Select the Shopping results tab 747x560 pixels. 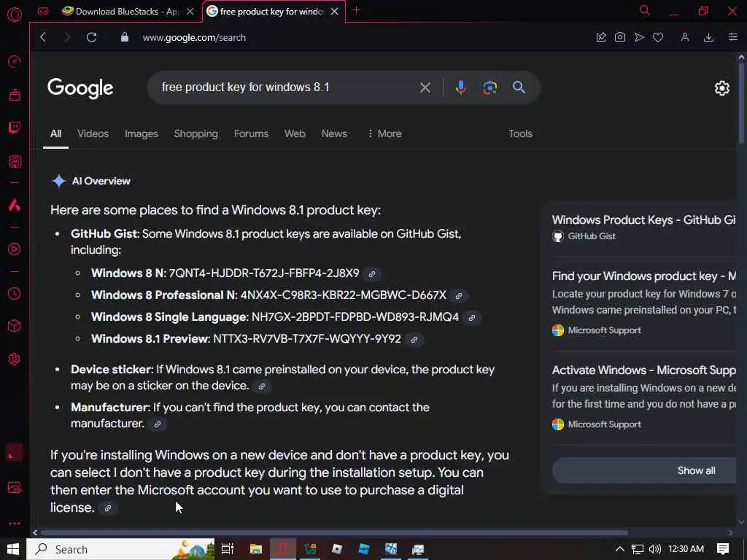point(196,134)
